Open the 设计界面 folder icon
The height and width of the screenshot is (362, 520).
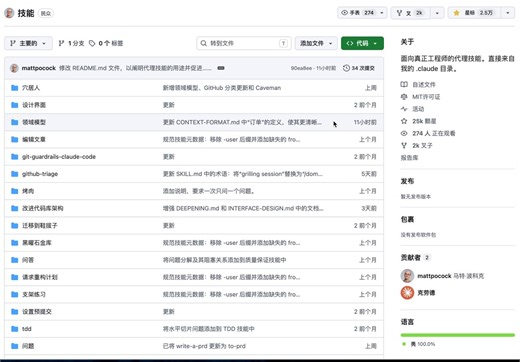pos(15,105)
